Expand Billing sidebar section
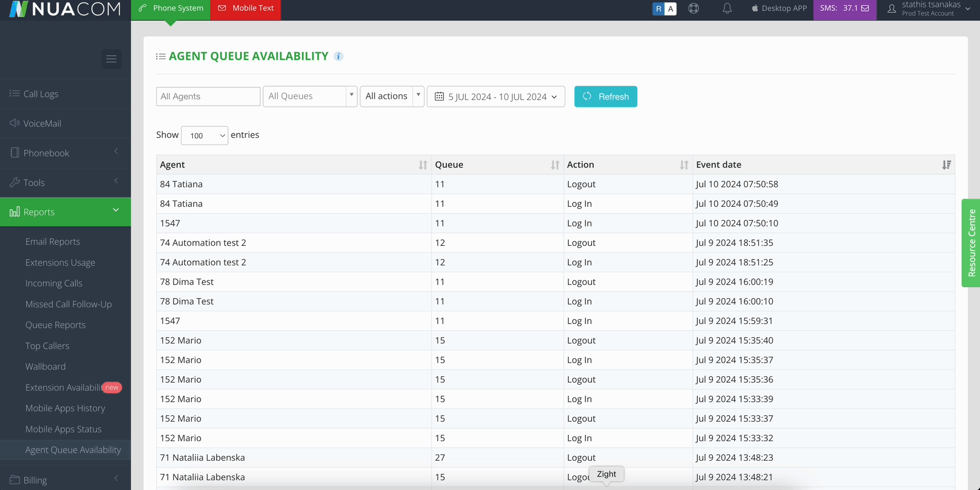Viewport: 980px width, 490px height. 65,480
